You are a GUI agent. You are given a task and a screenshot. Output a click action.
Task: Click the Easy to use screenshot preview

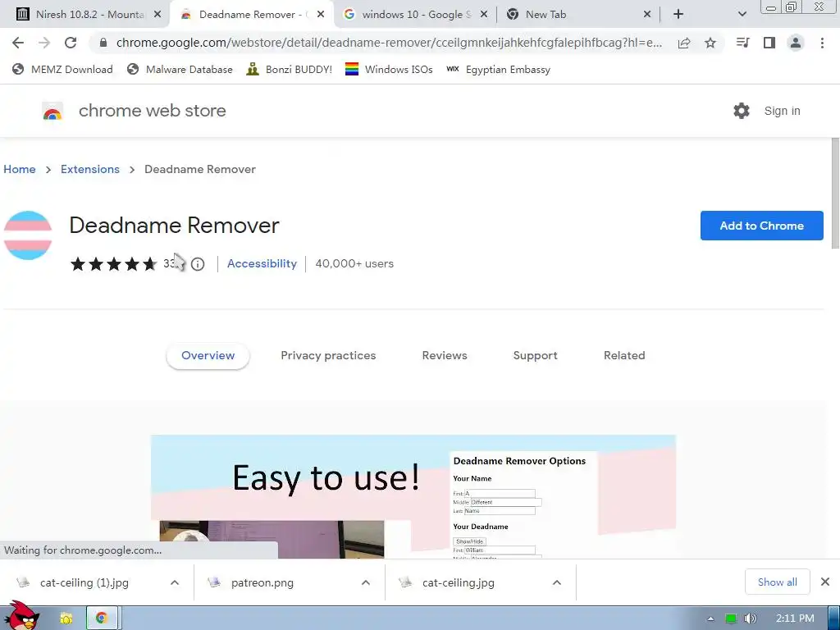(413, 496)
